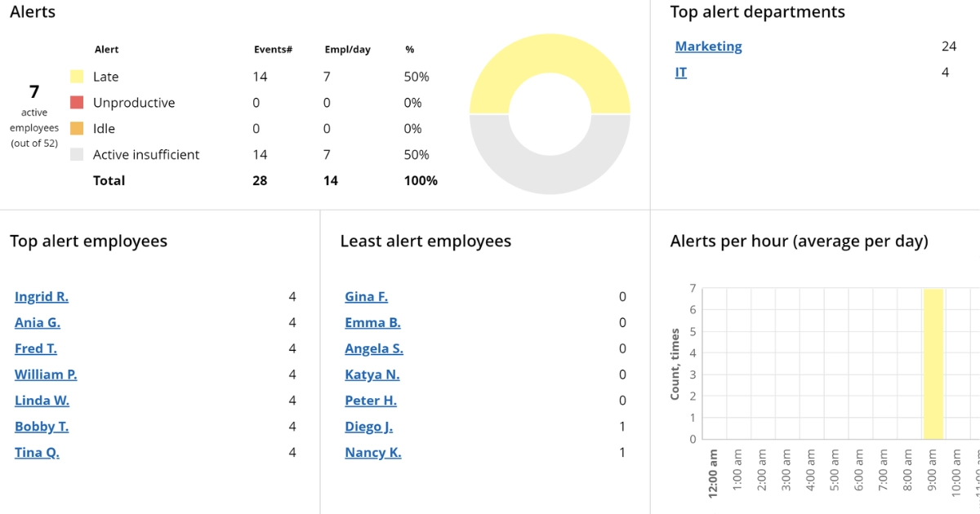Click the Events# column header
The height and width of the screenshot is (514, 980).
click(x=273, y=49)
